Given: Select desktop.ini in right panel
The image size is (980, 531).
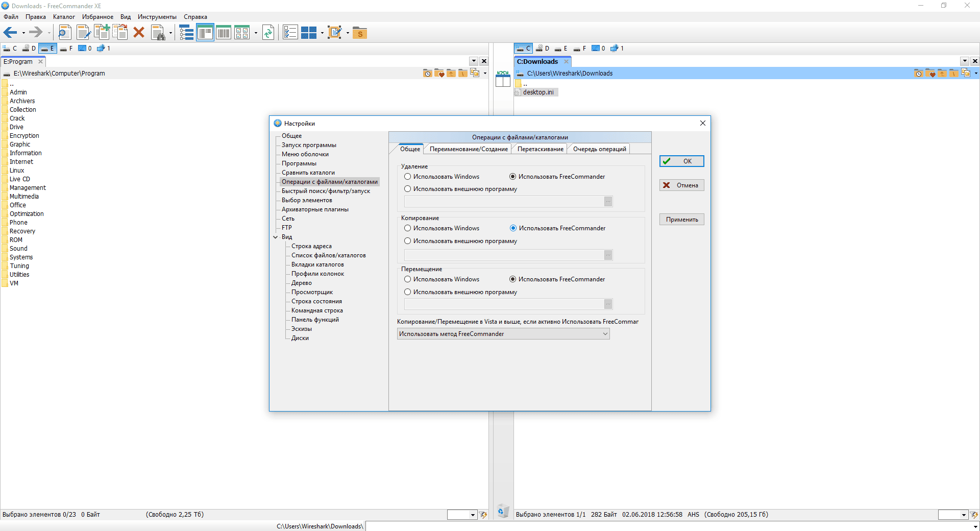Looking at the screenshot, I should pyautogui.click(x=538, y=92).
